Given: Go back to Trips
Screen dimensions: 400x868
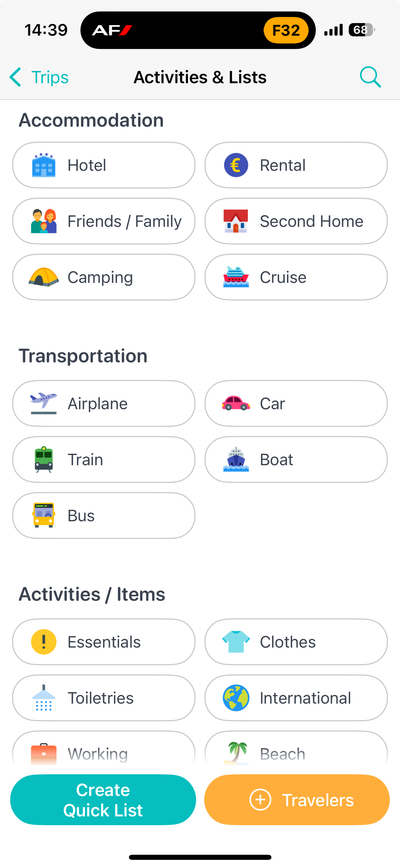Looking at the screenshot, I should 39,77.
